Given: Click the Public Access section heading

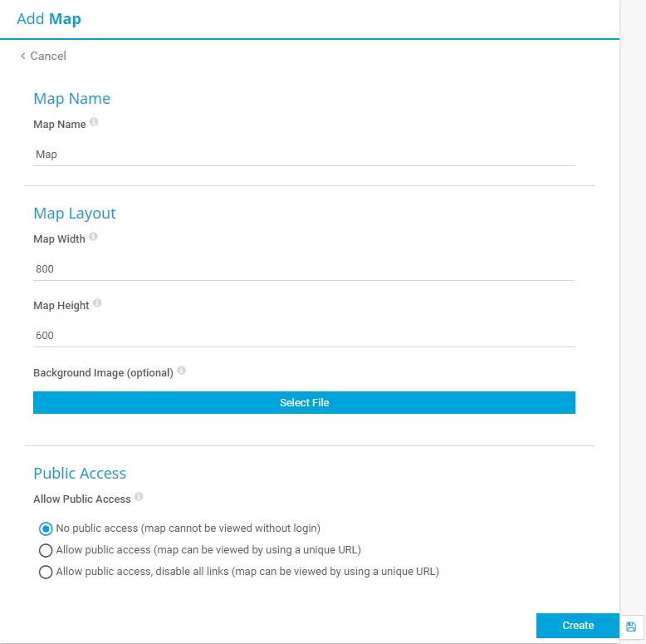Looking at the screenshot, I should (x=80, y=474).
